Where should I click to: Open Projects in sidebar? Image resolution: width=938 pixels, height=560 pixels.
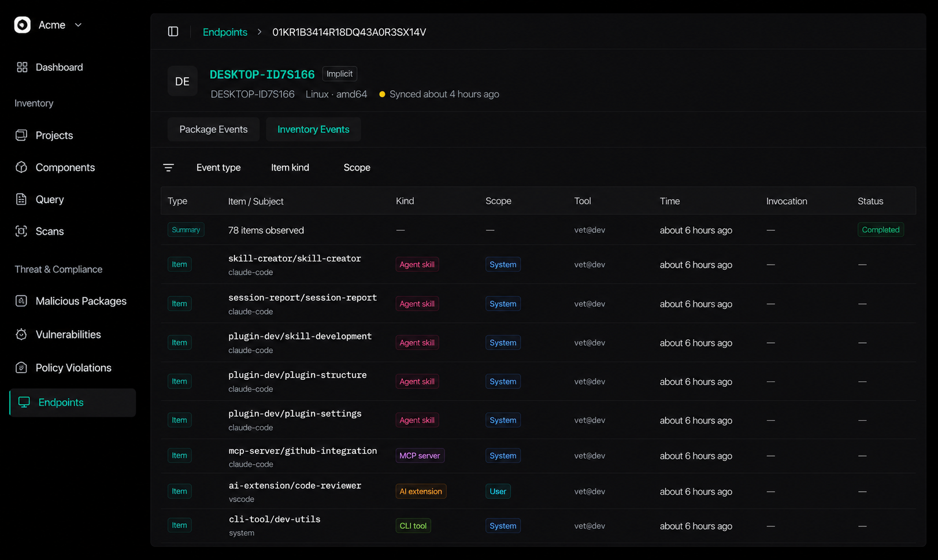tap(54, 135)
